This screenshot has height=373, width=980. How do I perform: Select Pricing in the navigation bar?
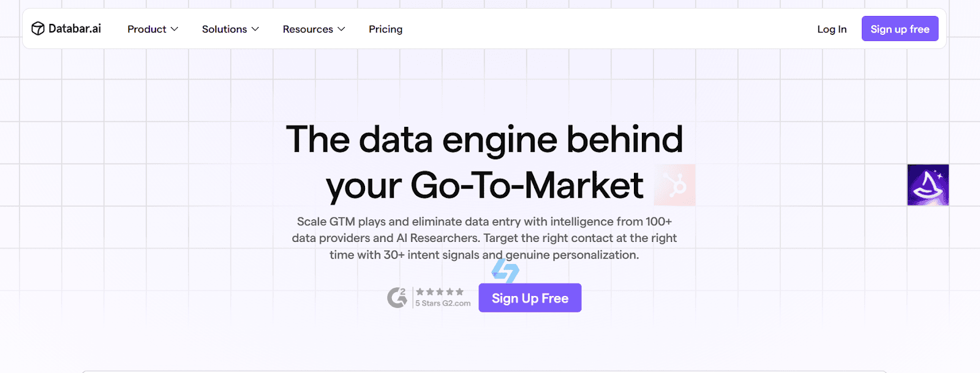coord(385,29)
